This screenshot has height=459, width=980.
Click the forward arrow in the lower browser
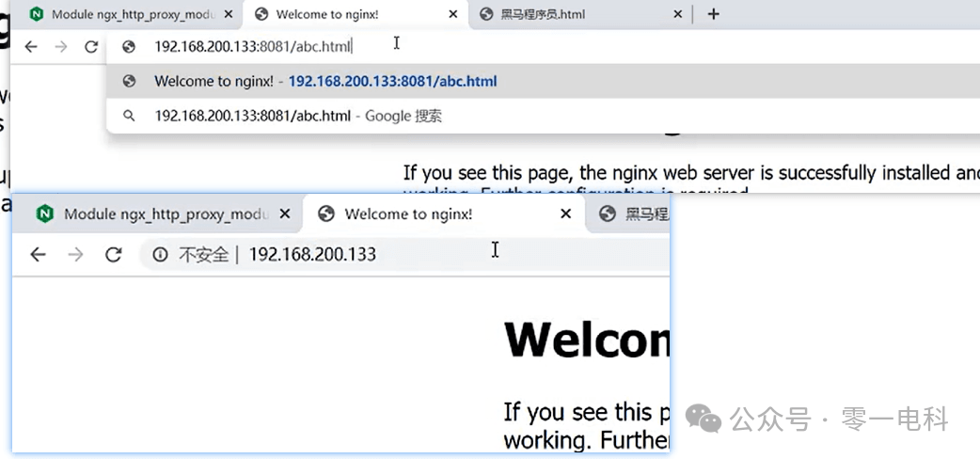click(75, 255)
